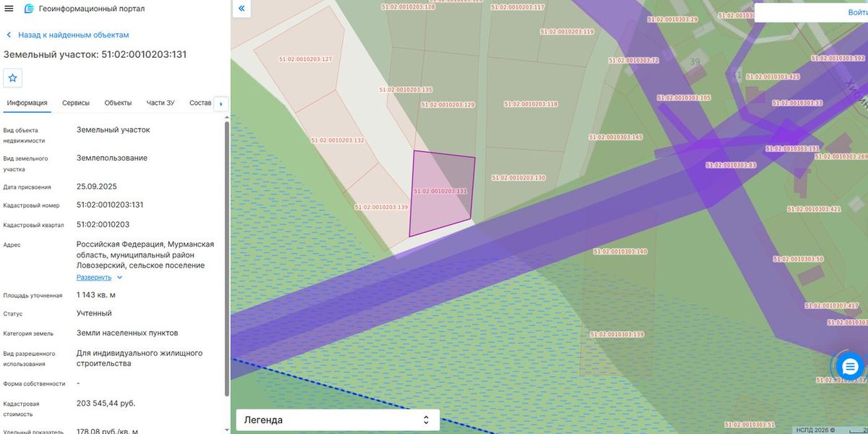Click parcel label 51:02:0010203:118 on the map

pos(531,104)
